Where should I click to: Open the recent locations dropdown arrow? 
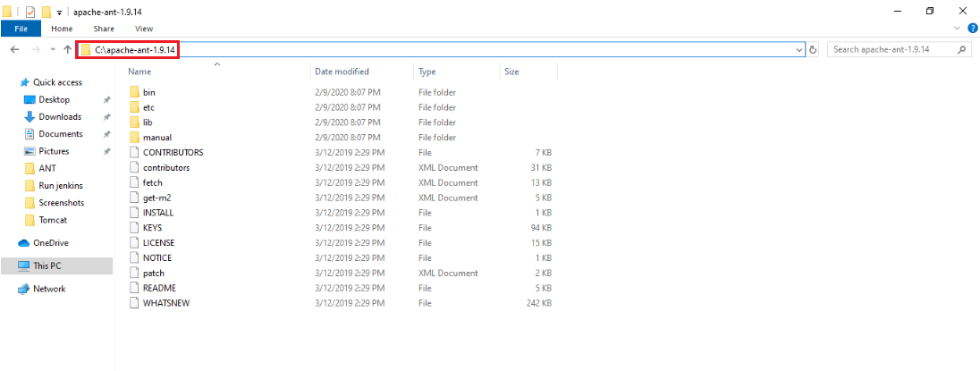point(53,50)
